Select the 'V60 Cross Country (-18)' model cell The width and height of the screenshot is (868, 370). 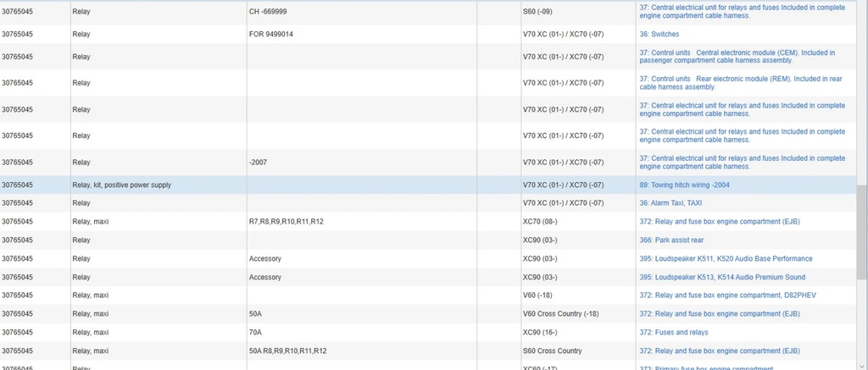tap(578, 314)
